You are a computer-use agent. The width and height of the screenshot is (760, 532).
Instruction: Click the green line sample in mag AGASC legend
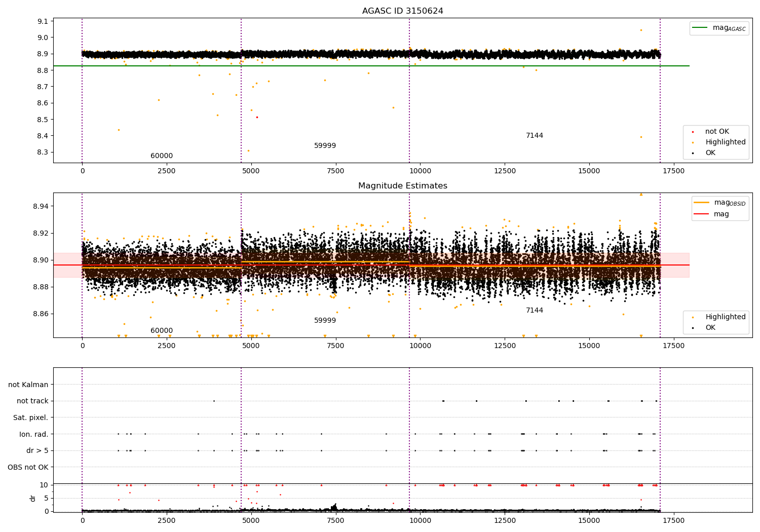pos(700,27)
